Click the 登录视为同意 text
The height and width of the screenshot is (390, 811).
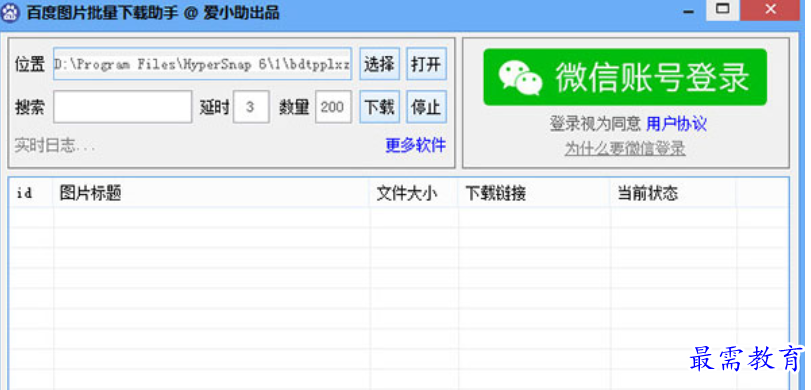coord(596,124)
